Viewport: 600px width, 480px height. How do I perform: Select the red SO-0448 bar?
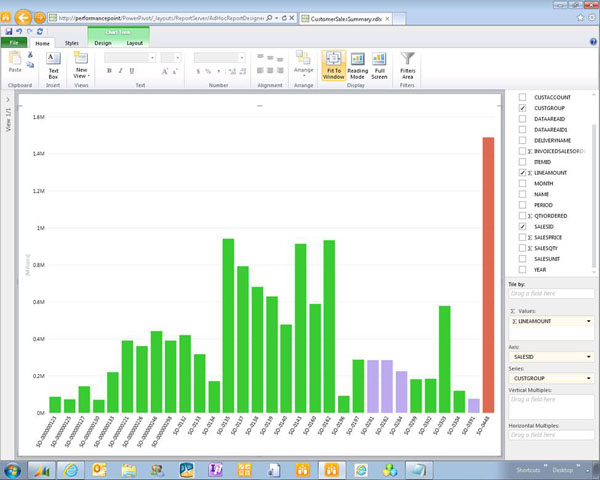[x=488, y=275]
